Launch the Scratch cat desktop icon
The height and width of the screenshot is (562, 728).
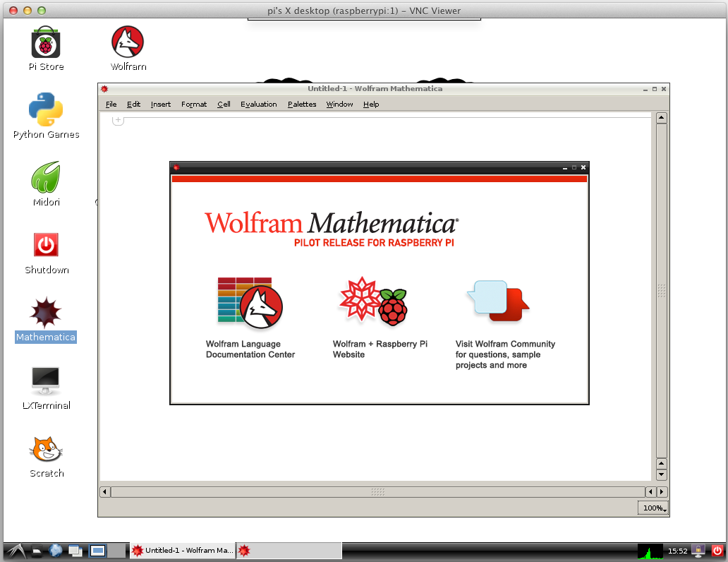[x=45, y=448]
